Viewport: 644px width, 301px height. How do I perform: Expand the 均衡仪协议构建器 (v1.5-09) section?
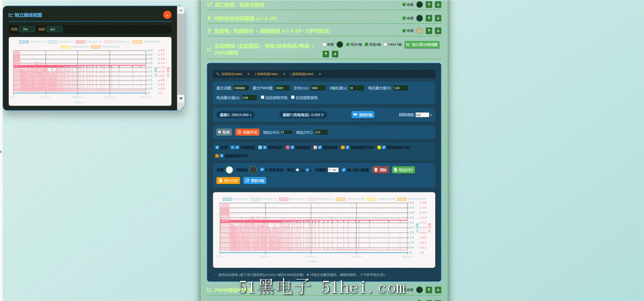(x=246, y=18)
